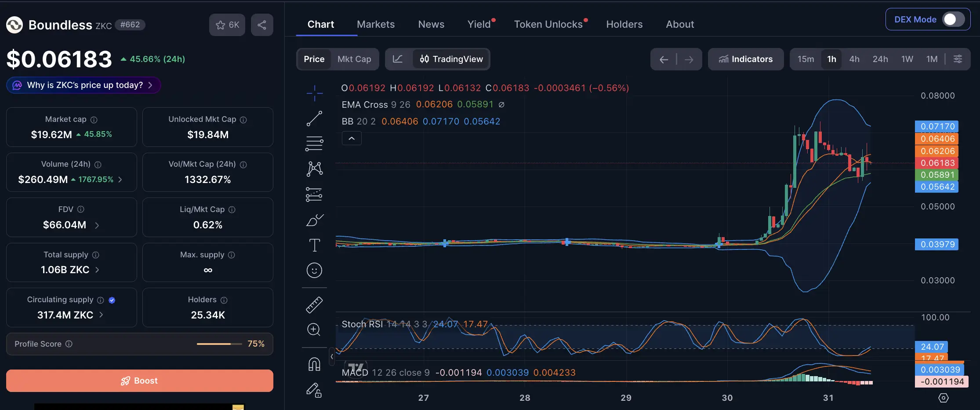Click the Profile Score info icon

pos(69,344)
